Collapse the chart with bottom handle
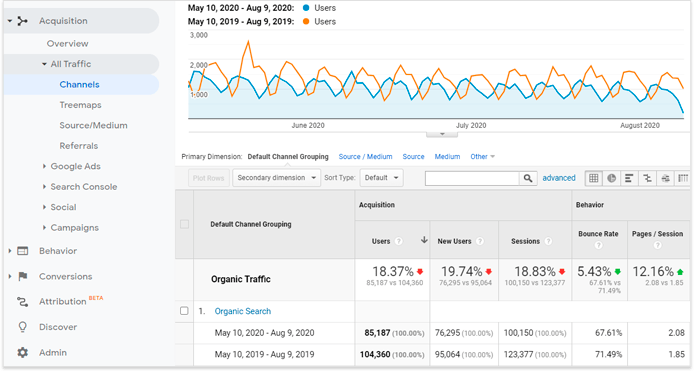694x371 pixels. pyautogui.click(x=442, y=134)
